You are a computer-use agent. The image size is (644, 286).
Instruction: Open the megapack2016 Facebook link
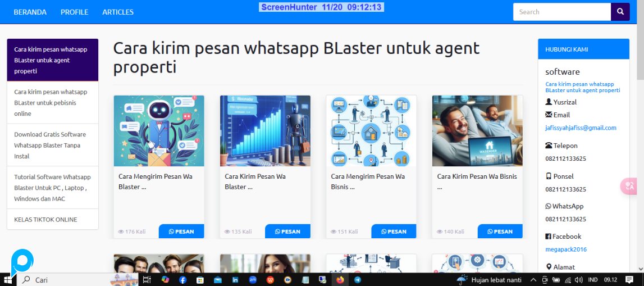click(x=565, y=249)
